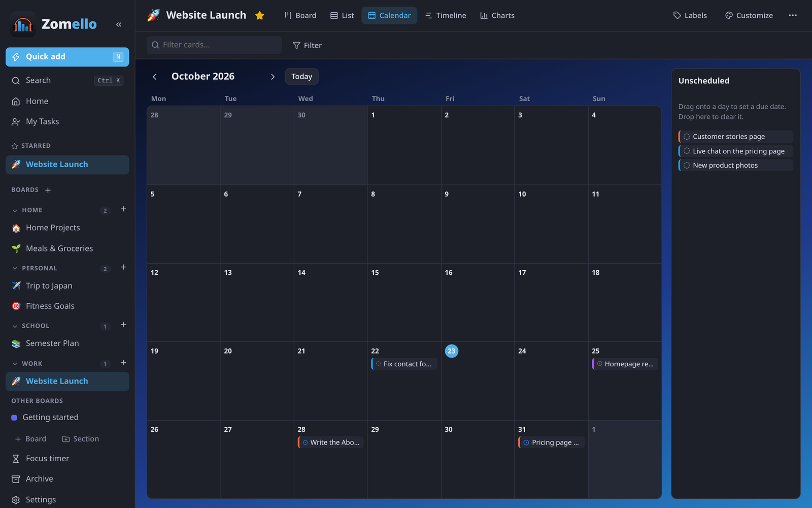This screenshot has height=508, width=812.
Task: Click the Quick add button
Action: pos(67,57)
